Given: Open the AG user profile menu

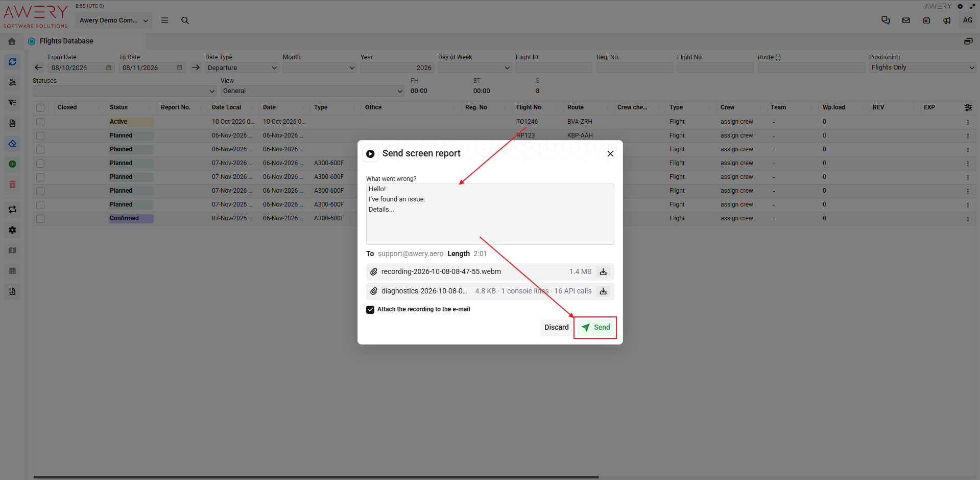Looking at the screenshot, I should [x=967, y=20].
